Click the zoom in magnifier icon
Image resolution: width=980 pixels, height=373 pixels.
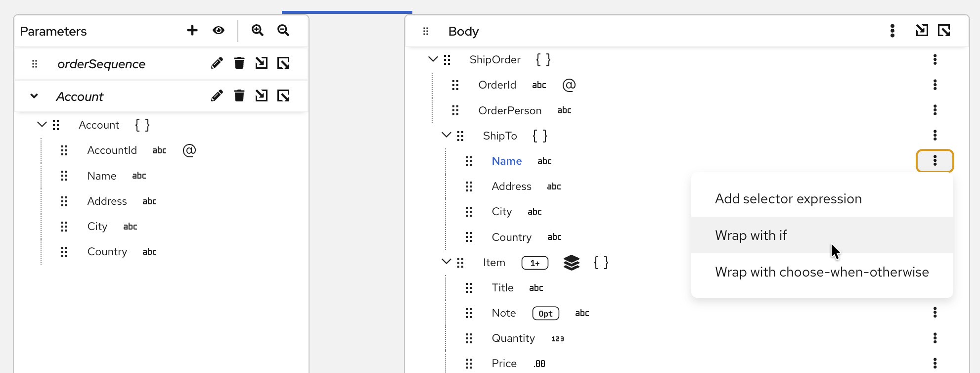[258, 31]
